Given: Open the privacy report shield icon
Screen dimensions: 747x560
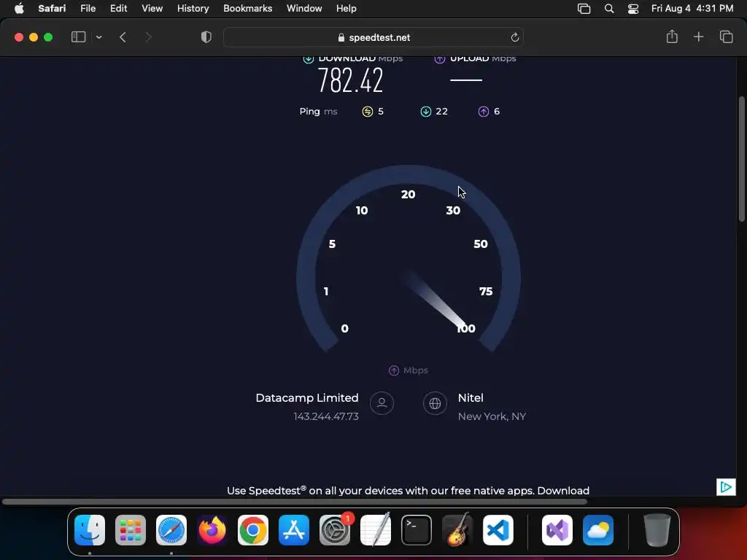Looking at the screenshot, I should [x=206, y=37].
